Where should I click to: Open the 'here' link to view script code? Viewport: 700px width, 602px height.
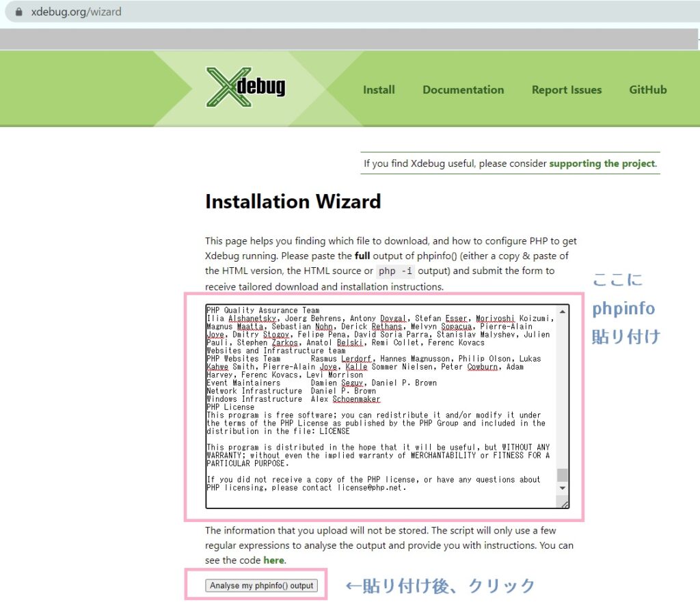coord(273,560)
